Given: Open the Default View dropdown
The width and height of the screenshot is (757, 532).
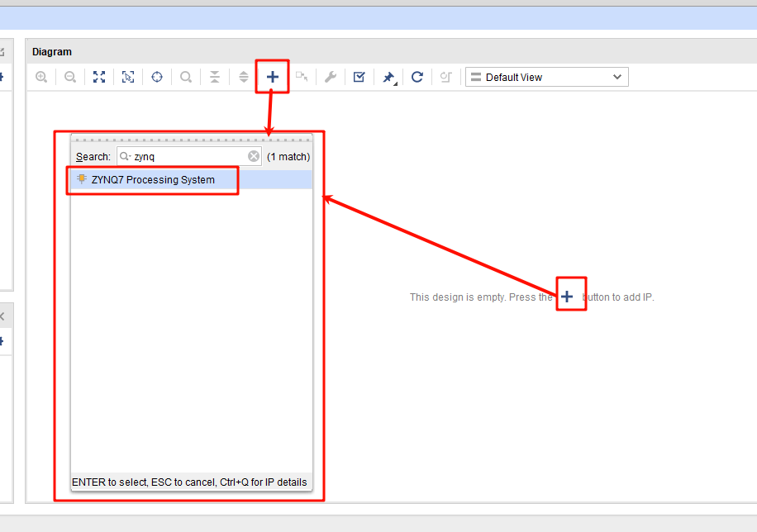Looking at the screenshot, I should pos(547,78).
